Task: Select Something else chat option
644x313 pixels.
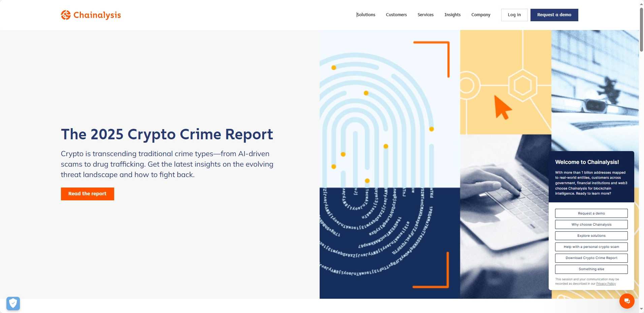Action: tap(591, 269)
